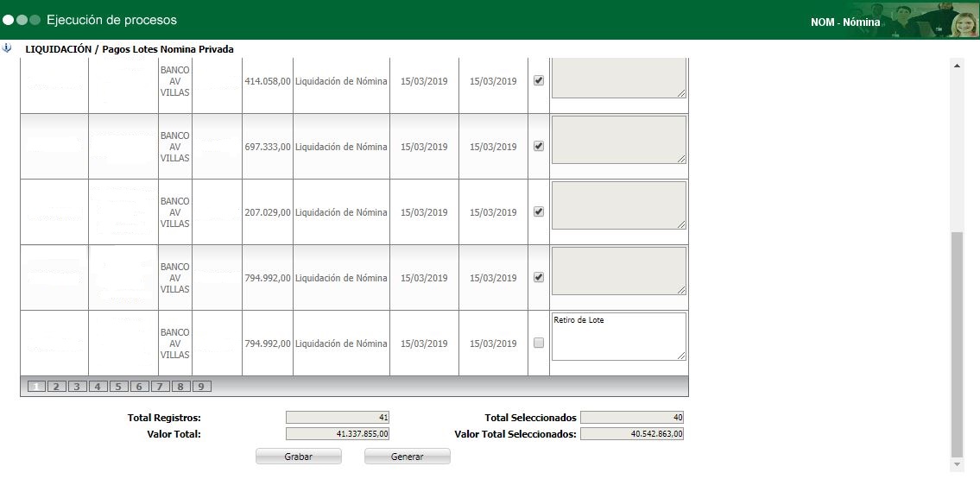
Task: Go to page 7 of results
Action: point(160,387)
